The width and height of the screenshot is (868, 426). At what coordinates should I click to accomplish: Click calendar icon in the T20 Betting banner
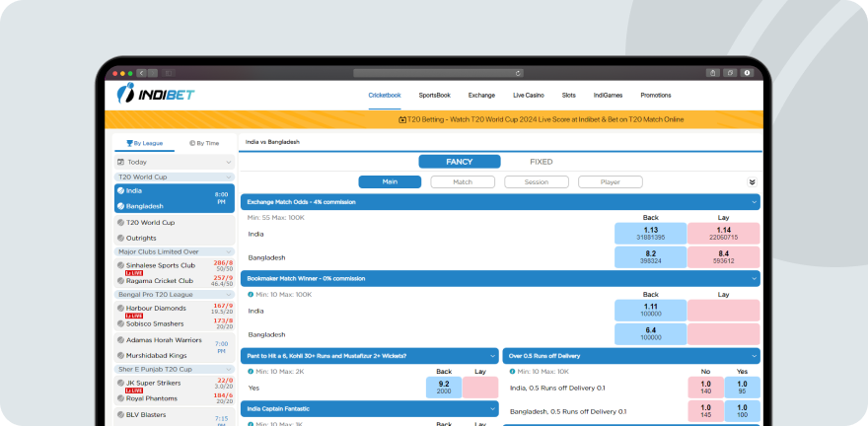pyautogui.click(x=402, y=119)
